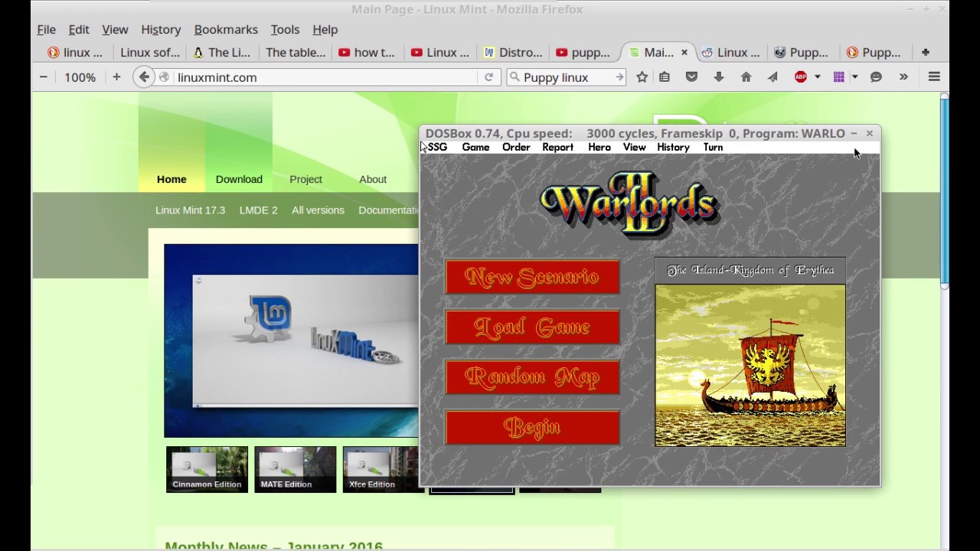Open Firefox View menu
980x551 pixels.
tap(115, 29)
